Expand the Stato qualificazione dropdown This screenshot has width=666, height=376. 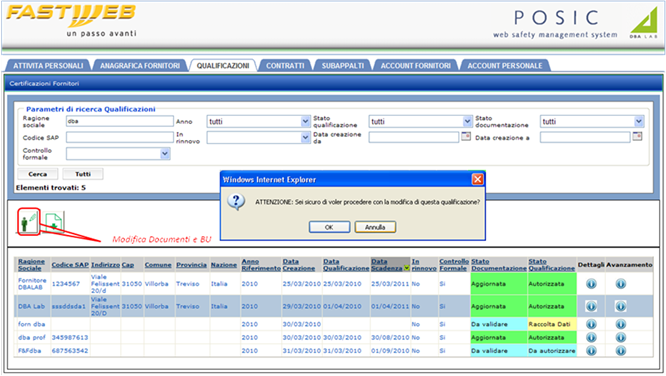(467, 122)
